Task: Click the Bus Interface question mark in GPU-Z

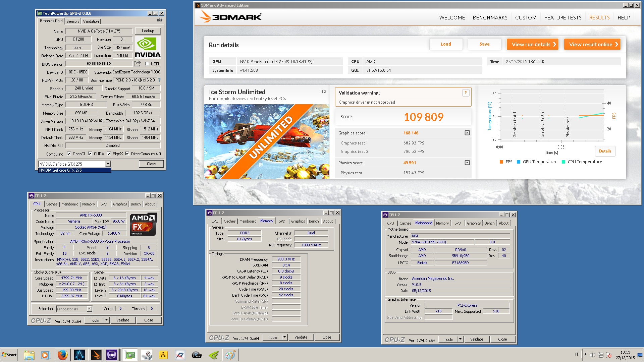Action: point(159,80)
